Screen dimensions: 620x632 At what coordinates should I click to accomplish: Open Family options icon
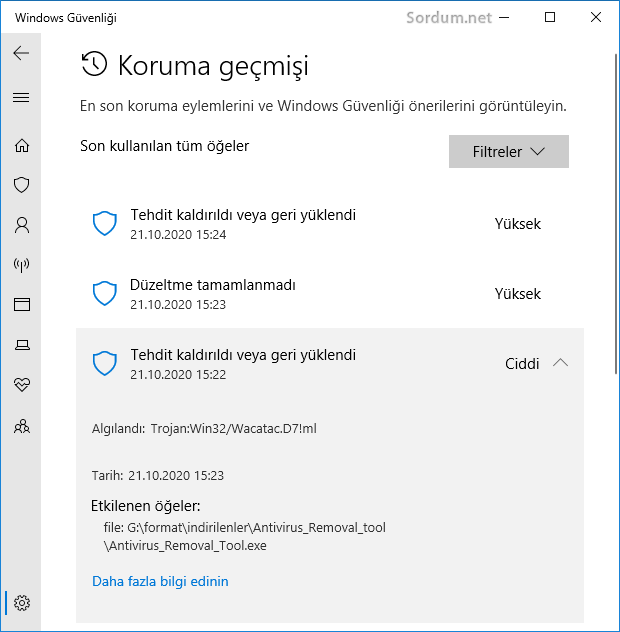click(x=22, y=426)
